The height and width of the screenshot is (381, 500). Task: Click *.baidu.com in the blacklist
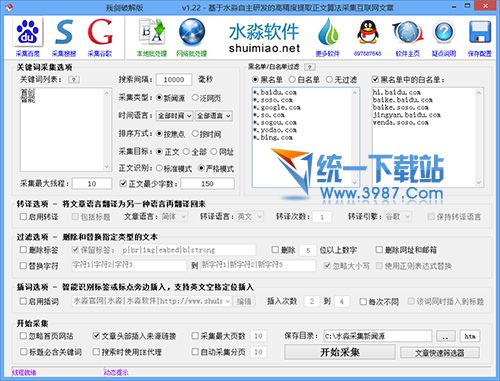(x=275, y=92)
